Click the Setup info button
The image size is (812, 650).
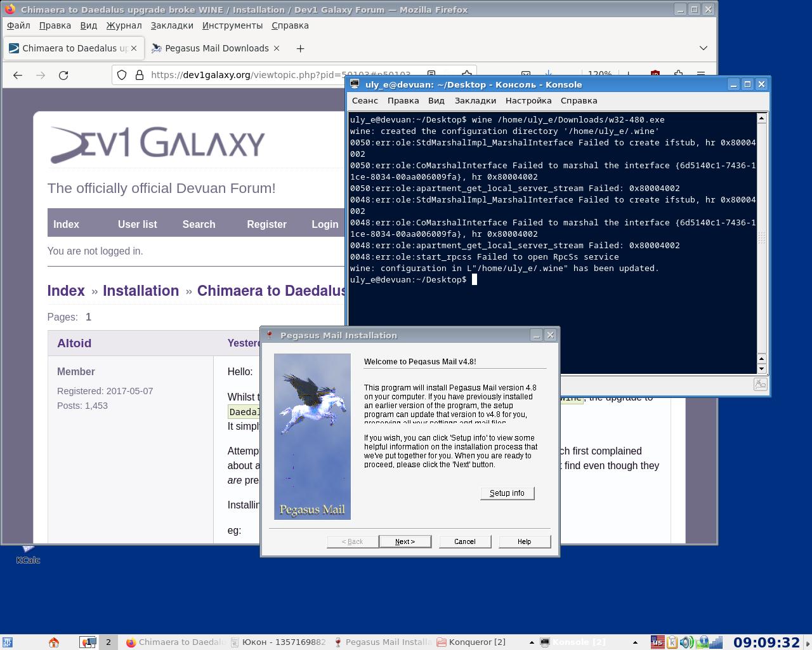pos(507,493)
